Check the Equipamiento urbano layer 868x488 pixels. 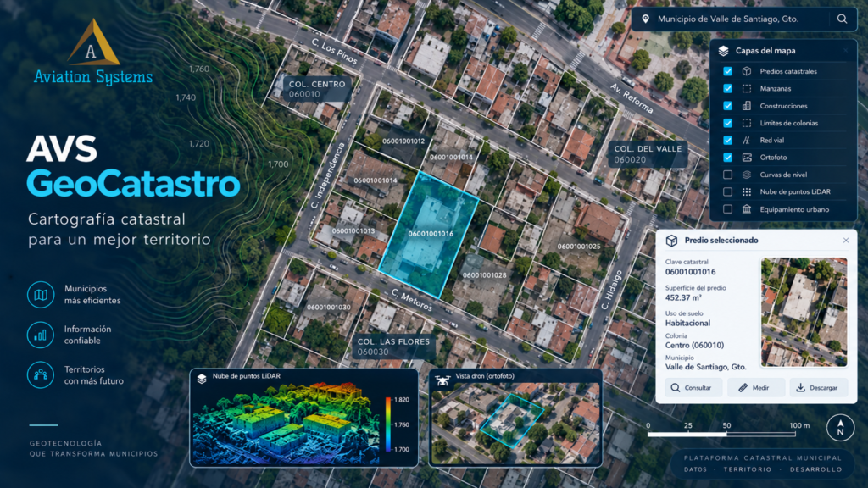728,209
